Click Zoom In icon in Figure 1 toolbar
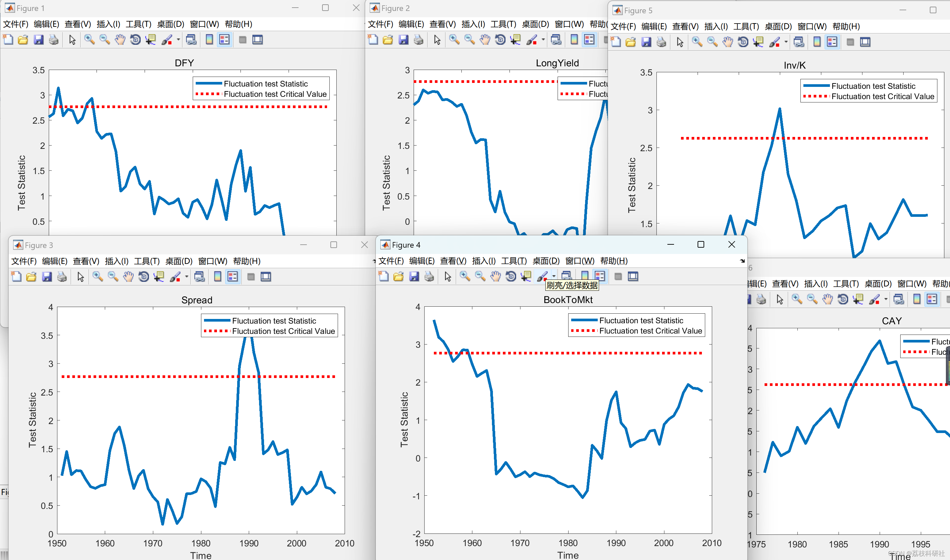The image size is (950, 560). tap(89, 40)
